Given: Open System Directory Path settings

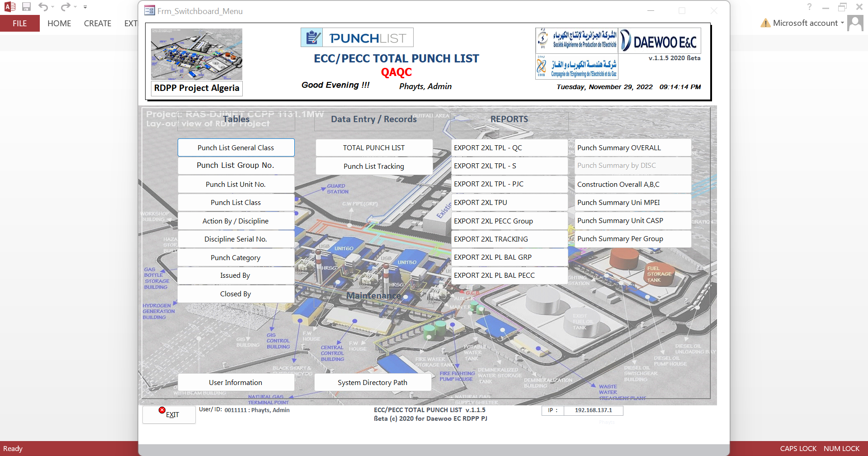Looking at the screenshot, I should [x=373, y=382].
